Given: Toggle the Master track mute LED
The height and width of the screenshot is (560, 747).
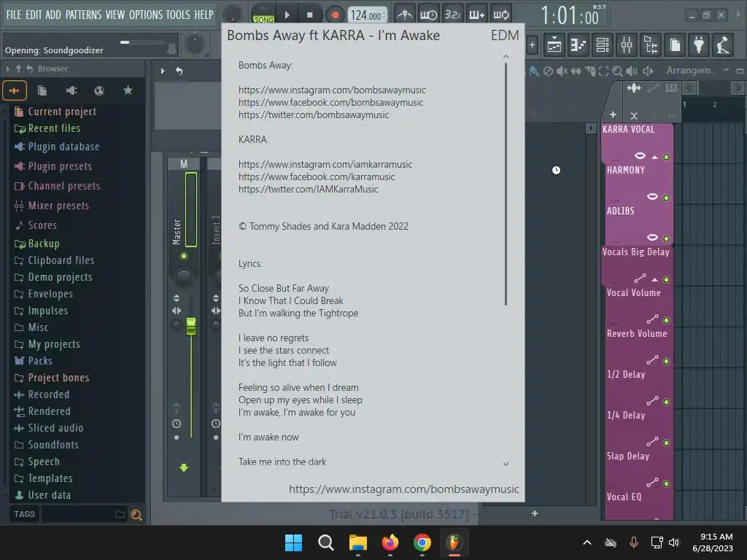Looking at the screenshot, I should click(x=183, y=256).
